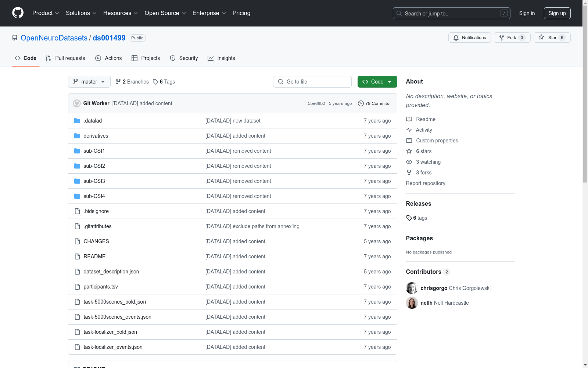Click the exclude paths from annex'ing commit message
Image resolution: width=588 pixels, height=368 pixels.
tap(252, 226)
